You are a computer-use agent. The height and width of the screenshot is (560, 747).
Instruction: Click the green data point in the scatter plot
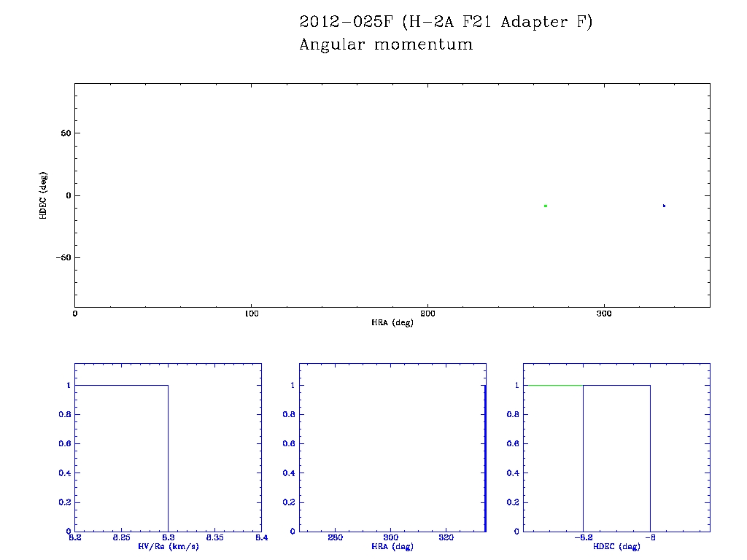[x=545, y=206]
